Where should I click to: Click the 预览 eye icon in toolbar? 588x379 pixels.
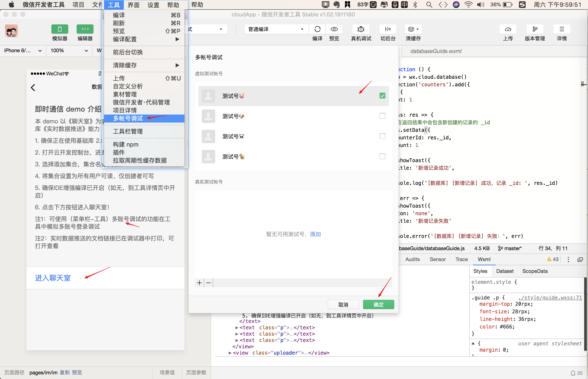click(x=334, y=29)
